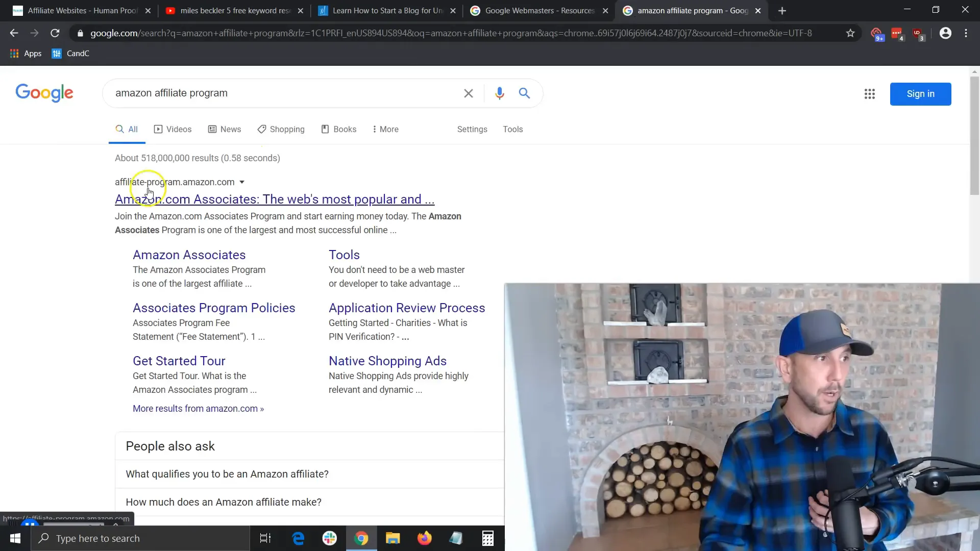
Task: Select the All results filter
Action: coord(127,130)
